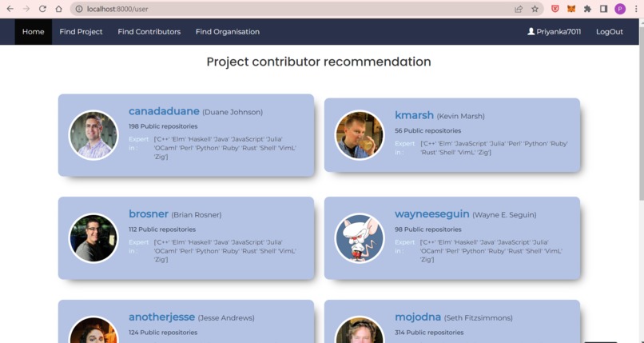Click '(Seth Fitzsimmons)' name text
The width and height of the screenshot is (644, 343).
pyautogui.click(x=479, y=318)
